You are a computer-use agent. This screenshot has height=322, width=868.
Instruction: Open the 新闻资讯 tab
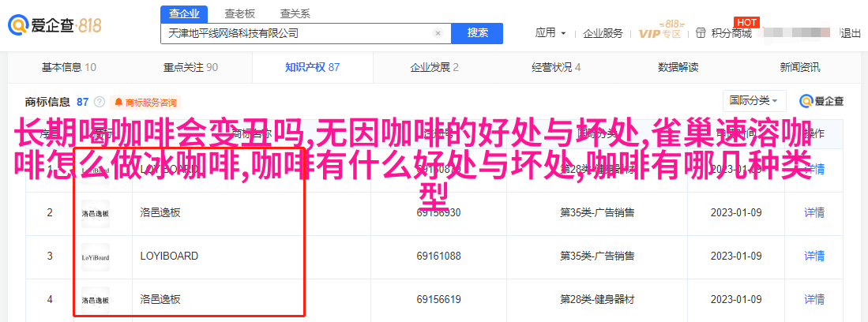800,68
